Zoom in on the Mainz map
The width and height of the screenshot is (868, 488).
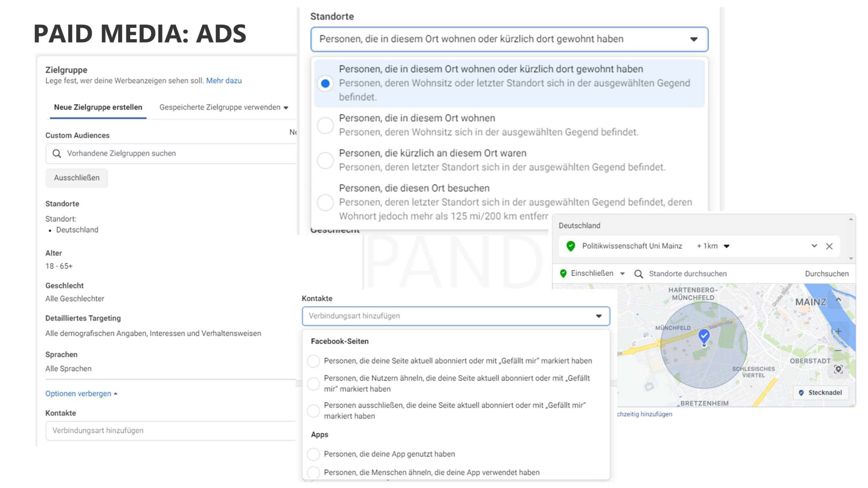838,331
